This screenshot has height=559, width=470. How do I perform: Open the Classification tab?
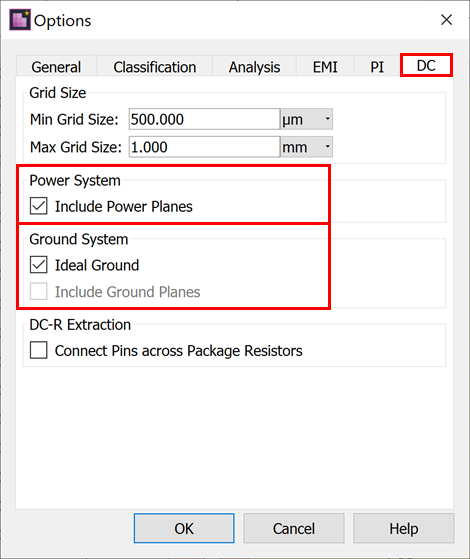(x=155, y=67)
